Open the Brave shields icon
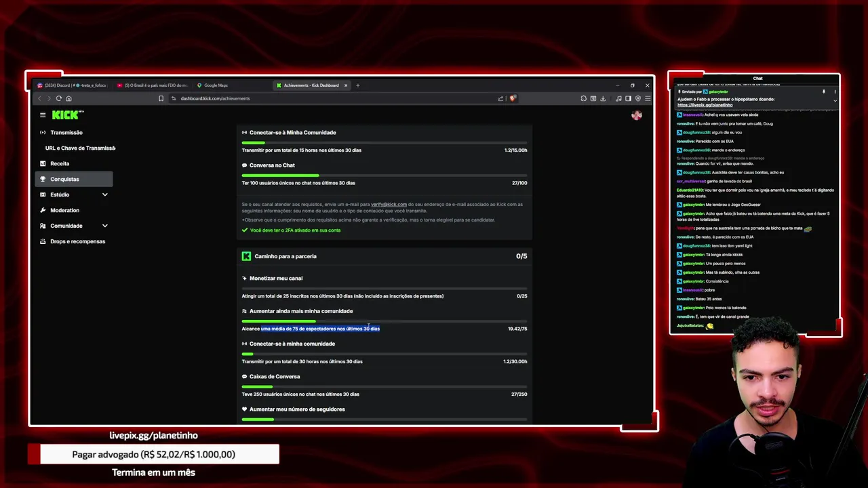Image resolution: width=868 pixels, height=488 pixels. [x=513, y=98]
